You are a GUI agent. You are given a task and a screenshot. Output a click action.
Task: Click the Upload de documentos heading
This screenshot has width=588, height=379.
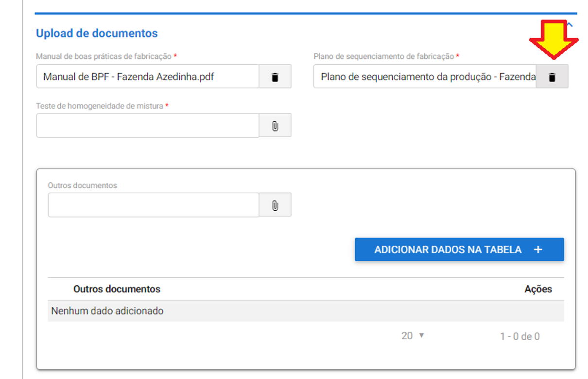click(x=97, y=34)
